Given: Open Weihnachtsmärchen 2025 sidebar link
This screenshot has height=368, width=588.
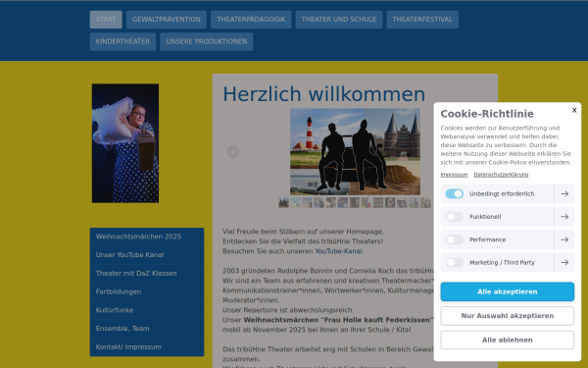Looking at the screenshot, I should (147, 237).
